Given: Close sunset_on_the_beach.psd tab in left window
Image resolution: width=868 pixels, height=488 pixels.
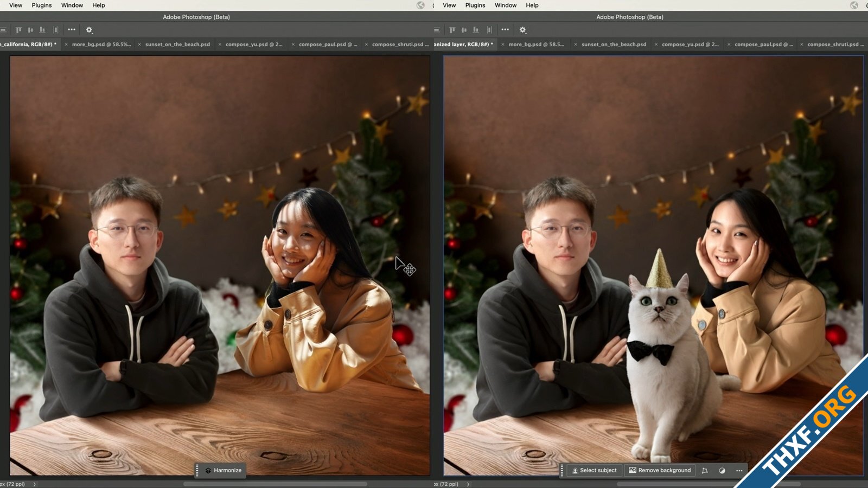Looking at the screenshot, I should point(139,44).
